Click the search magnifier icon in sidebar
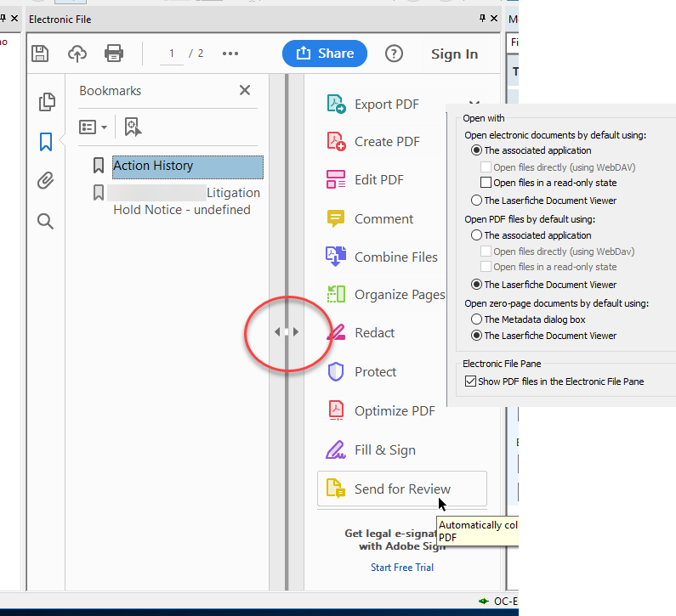This screenshot has width=676, height=616. tap(45, 222)
